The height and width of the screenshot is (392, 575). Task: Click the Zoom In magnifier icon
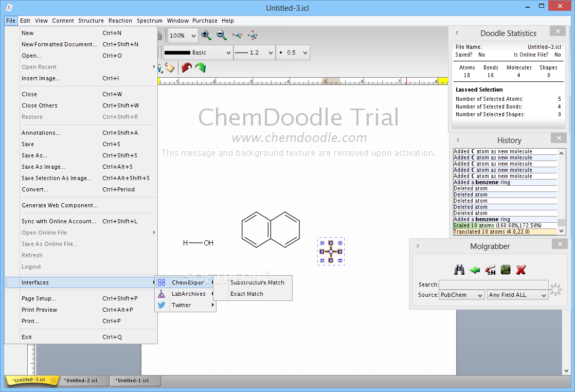pos(206,35)
